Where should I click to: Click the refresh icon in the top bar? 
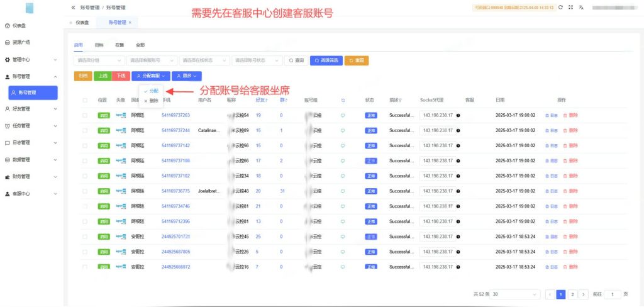(x=560, y=8)
